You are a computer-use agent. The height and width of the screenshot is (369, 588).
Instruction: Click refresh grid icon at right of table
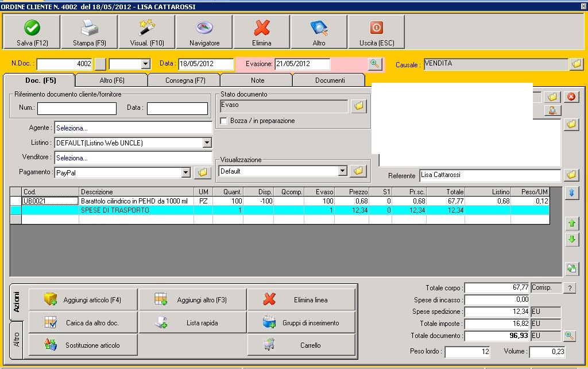coord(571,268)
